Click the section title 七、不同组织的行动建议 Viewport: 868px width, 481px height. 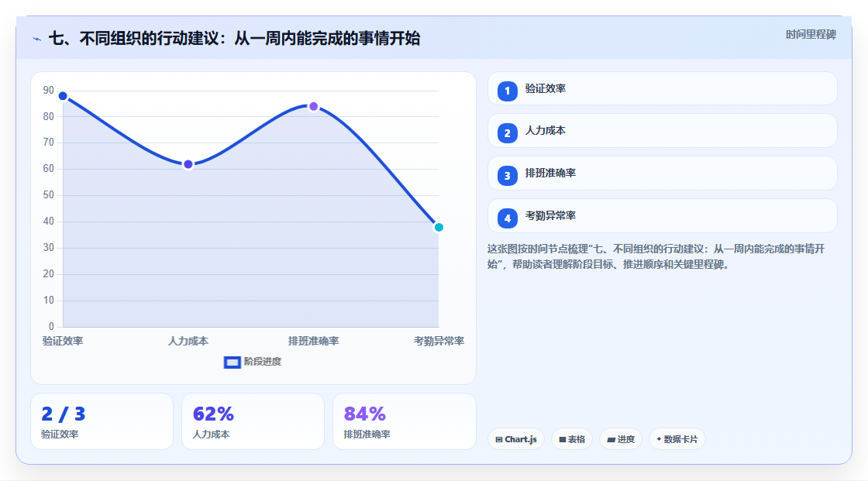click(x=234, y=39)
